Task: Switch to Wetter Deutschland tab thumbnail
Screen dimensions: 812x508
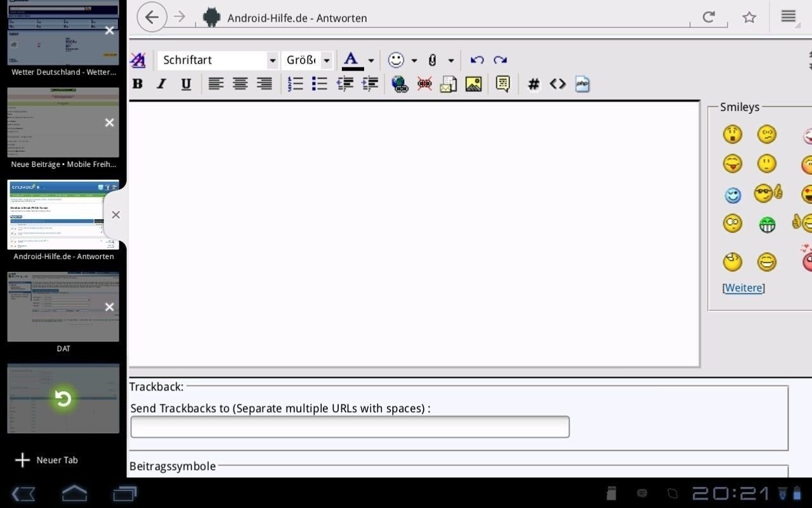Action: coord(63,32)
